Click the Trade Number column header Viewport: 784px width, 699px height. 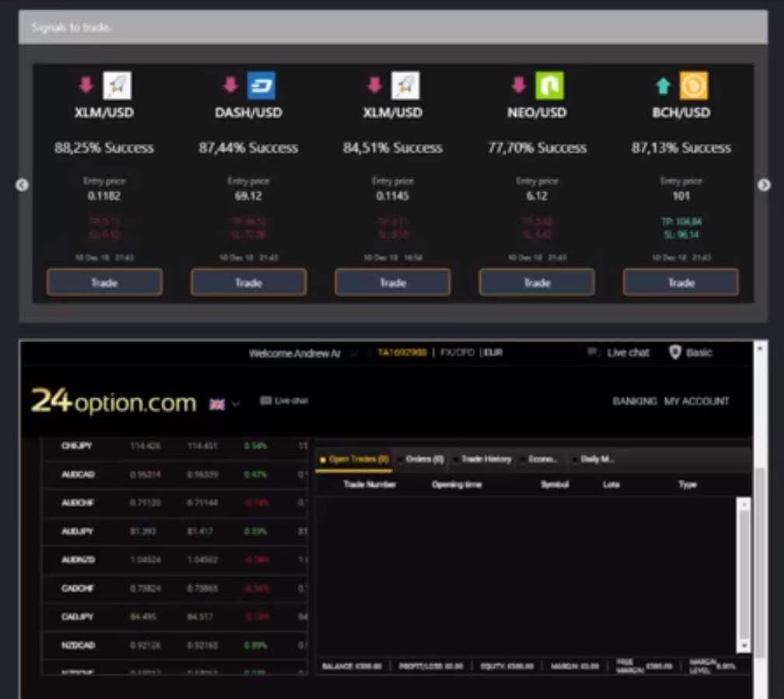[370, 484]
